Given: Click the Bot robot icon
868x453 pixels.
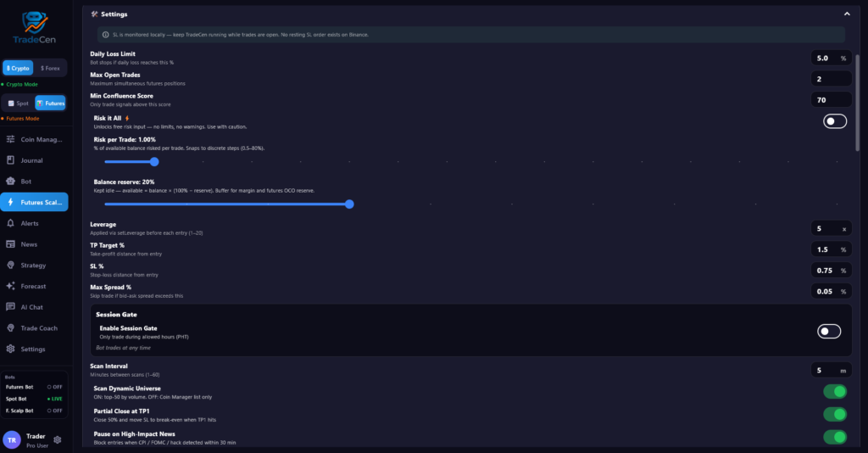Looking at the screenshot, I should tap(10, 181).
